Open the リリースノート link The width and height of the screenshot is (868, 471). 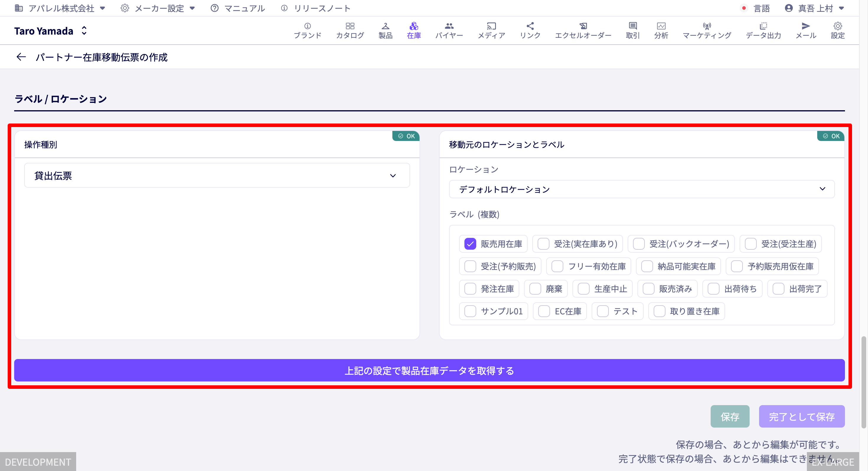(x=316, y=8)
